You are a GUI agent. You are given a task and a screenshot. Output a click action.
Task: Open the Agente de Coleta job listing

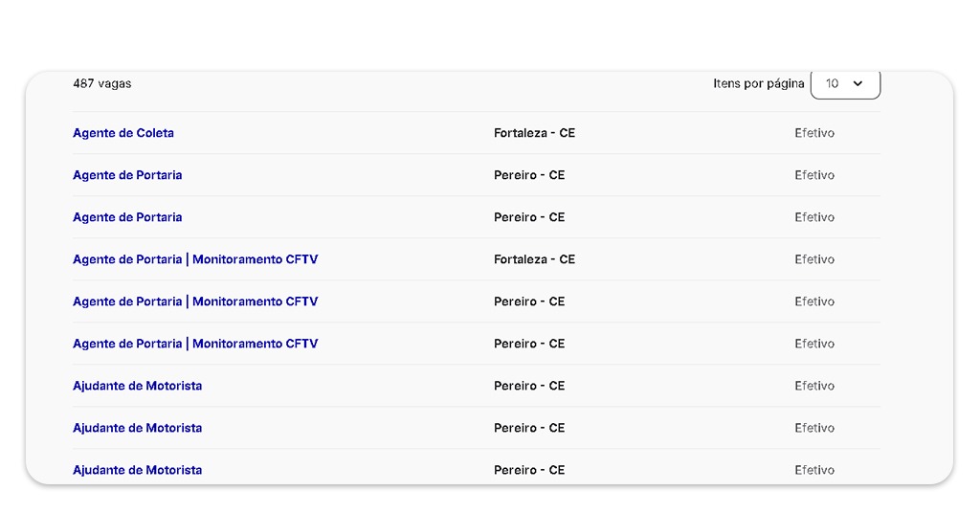pyautogui.click(x=123, y=133)
